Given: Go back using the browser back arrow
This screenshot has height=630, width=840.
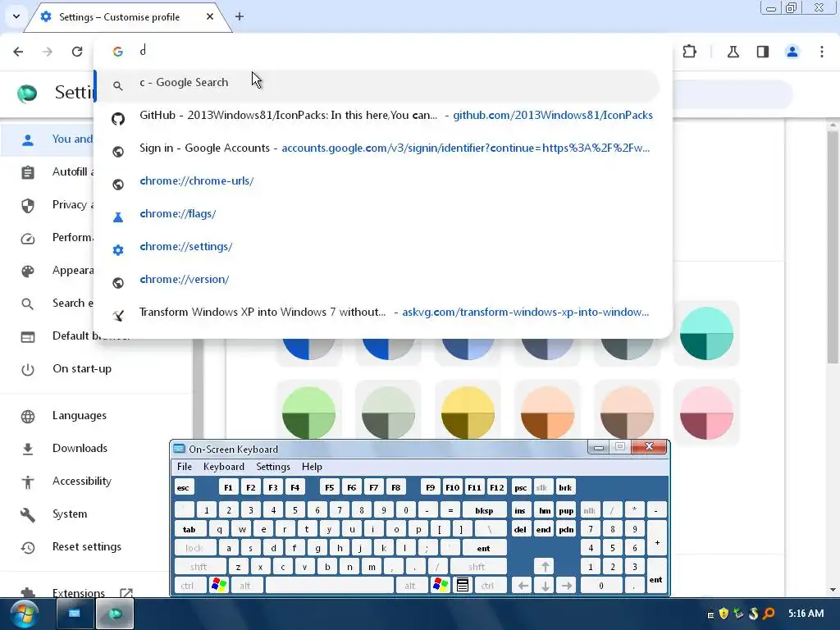Looking at the screenshot, I should coord(18,52).
